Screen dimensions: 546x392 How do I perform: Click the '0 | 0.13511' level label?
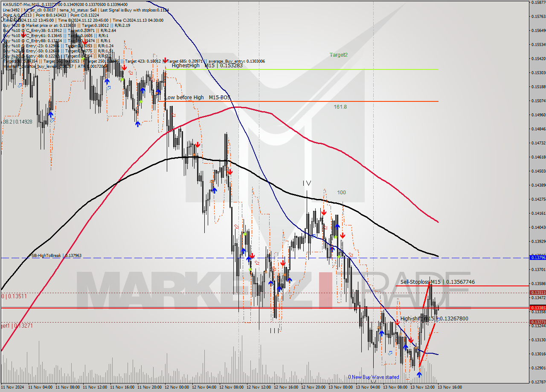pos(14,296)
